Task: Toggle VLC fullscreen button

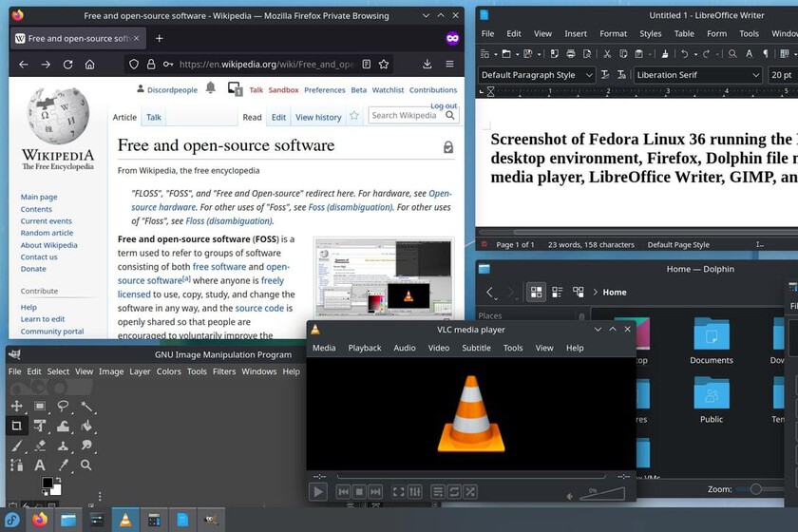Action: [398, 492]
